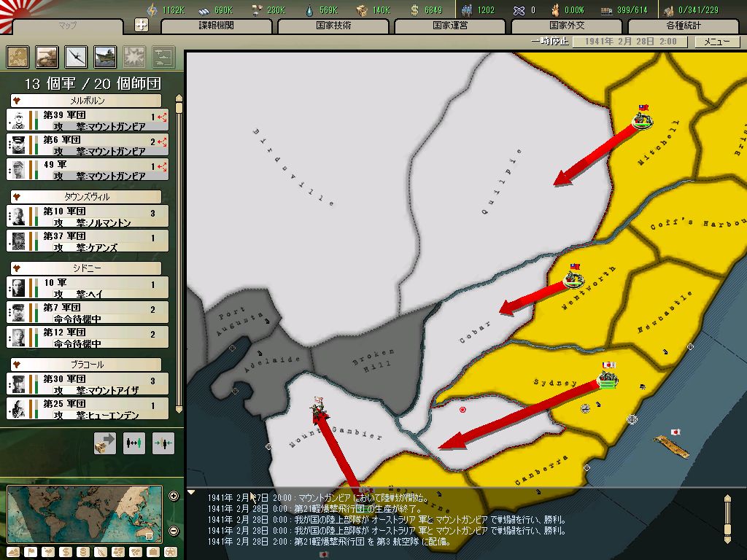Viewport: 747px width, 560px height.
Task: Open the 国家運営 production tab
Action: 450,26
